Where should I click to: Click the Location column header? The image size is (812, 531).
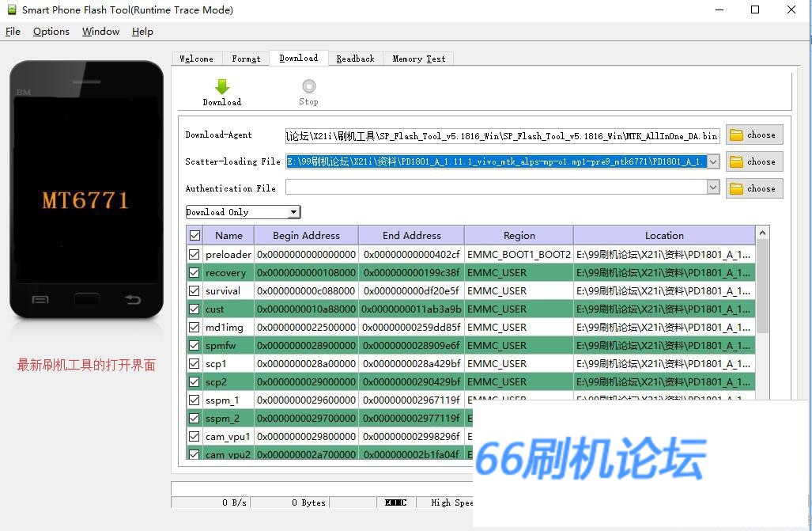(x=664, y=235)
